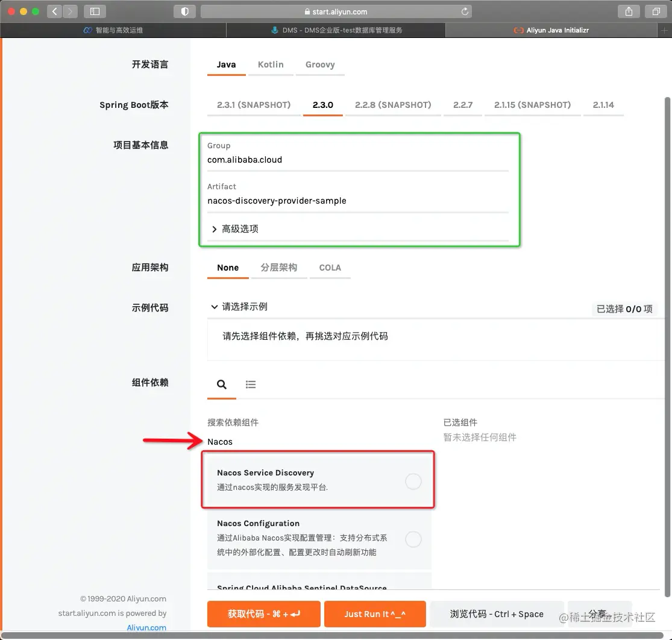Open the Aliyun.com footer link
Viewport: 672px width, 640px height.
point(146,627)
